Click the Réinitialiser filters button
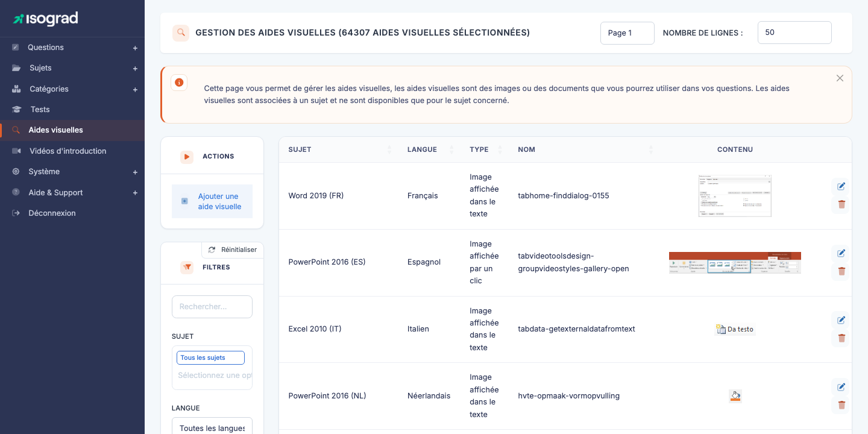The image size is (868, 434). point(233,250)
